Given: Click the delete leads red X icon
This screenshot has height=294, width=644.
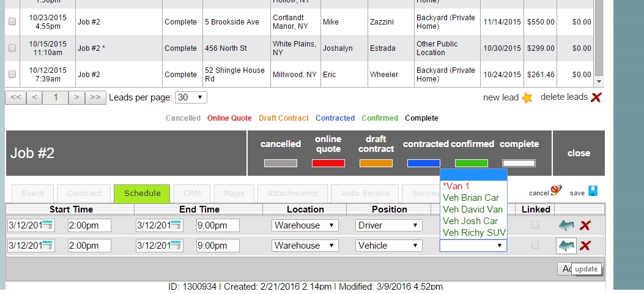Looking at the screenshot, I should point(596,97).
